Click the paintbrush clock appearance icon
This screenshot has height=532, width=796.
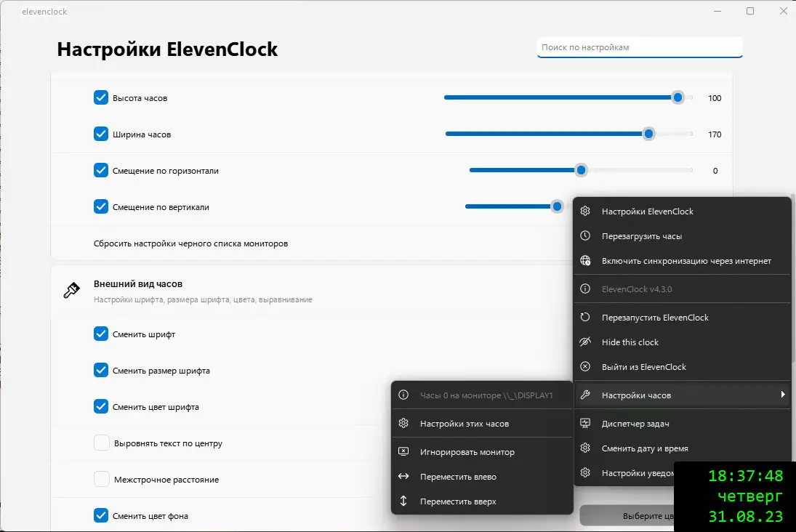pyautogui.click(x=71, y=291)
